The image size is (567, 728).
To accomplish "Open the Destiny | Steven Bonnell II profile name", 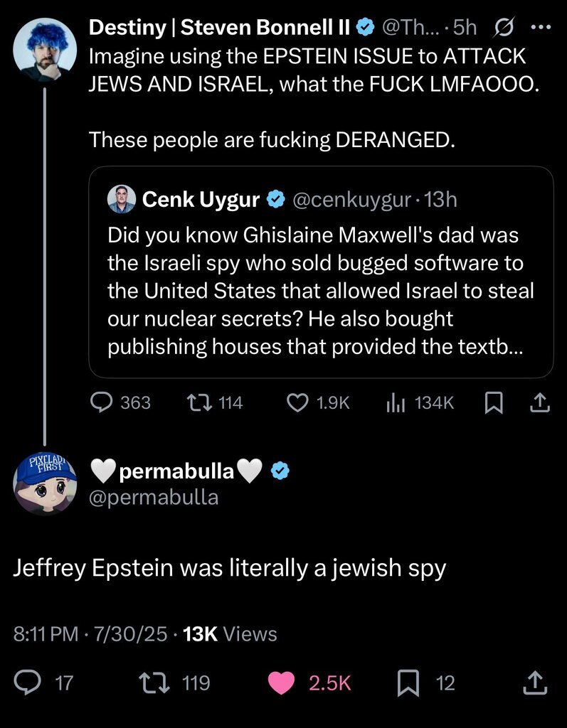I will tap(220, 28).
